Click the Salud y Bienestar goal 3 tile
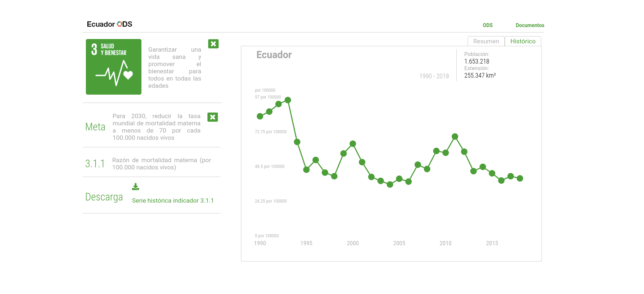This screenshot has width=644, height=294. [114, 67]
